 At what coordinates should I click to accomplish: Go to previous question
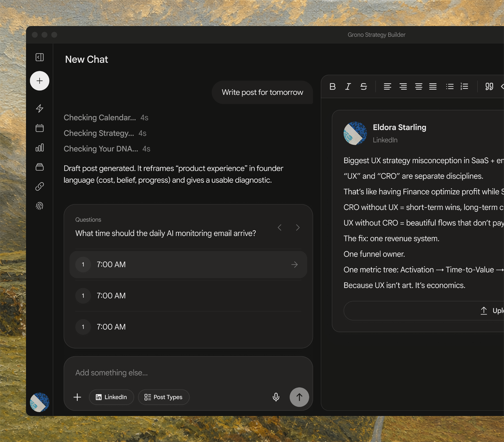280,228
